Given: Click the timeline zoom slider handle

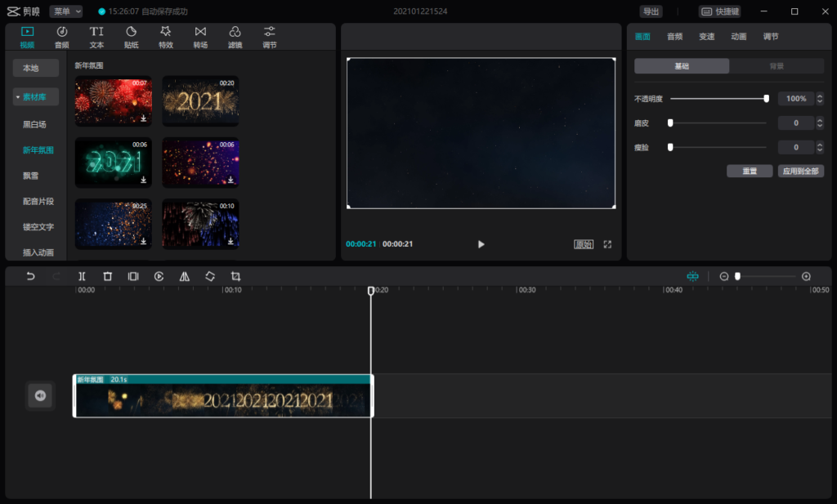Looking at the screenshot, I should (738, 276).
